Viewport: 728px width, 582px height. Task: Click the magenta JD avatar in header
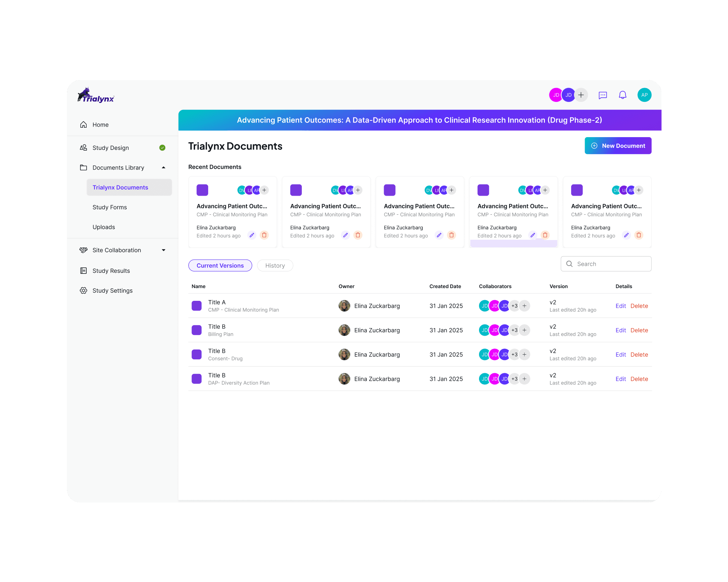point(556,95)
